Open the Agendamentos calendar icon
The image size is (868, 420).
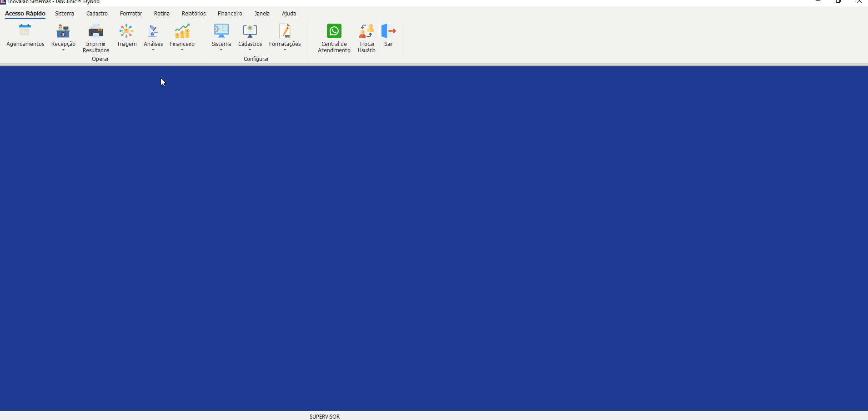point(25,31)
